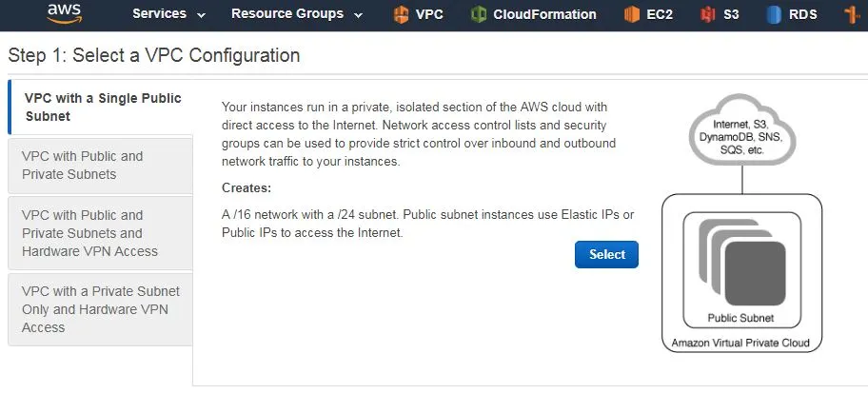Click the Amazon Virtual Private Cloud diagram box
Image resolution: width=868 pixels, height=393 pixels.
(741, 272)
